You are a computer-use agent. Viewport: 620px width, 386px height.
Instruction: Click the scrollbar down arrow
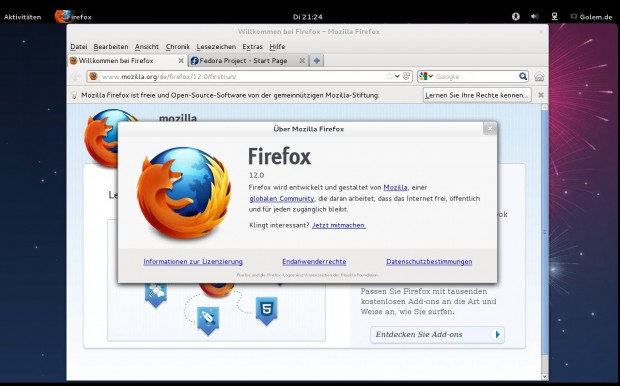click(x=544, y=377)
